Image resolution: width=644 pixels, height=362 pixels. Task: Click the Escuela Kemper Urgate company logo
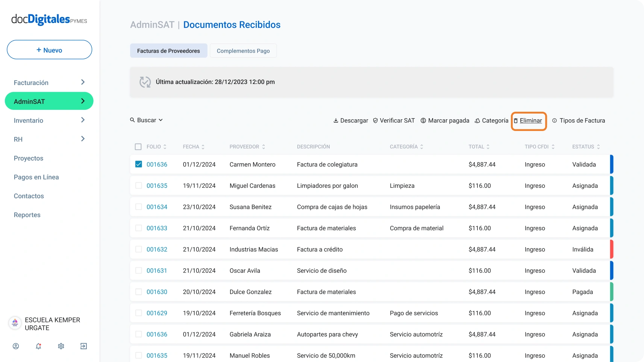tap(15, 323)
